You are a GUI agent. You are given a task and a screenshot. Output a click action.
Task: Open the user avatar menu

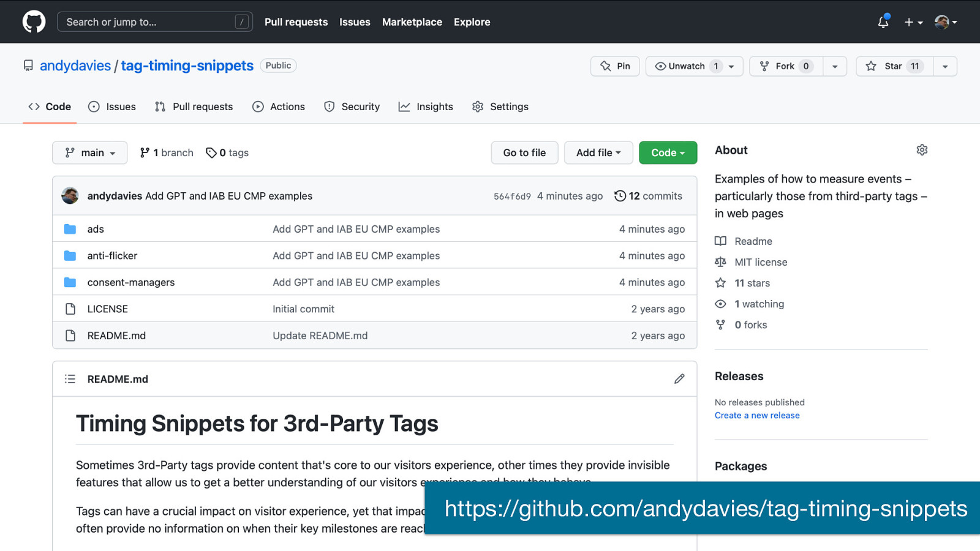click(946, 22)
